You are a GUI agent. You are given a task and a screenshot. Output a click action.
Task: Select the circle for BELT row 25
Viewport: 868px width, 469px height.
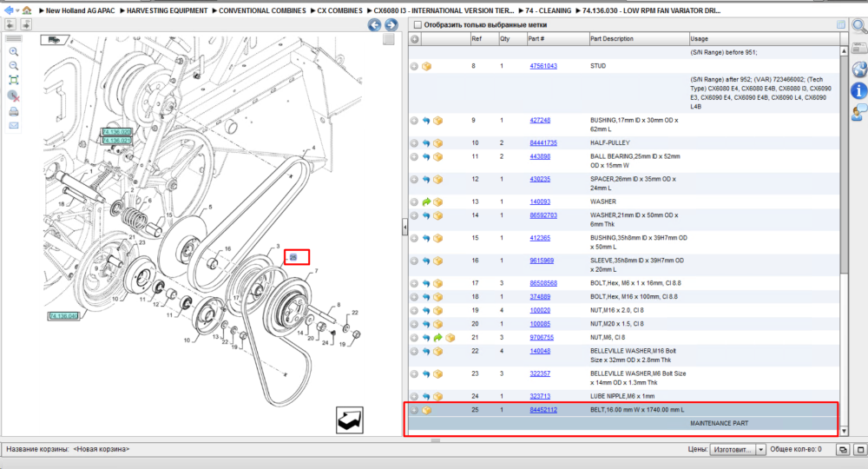[x=414, y=410]
